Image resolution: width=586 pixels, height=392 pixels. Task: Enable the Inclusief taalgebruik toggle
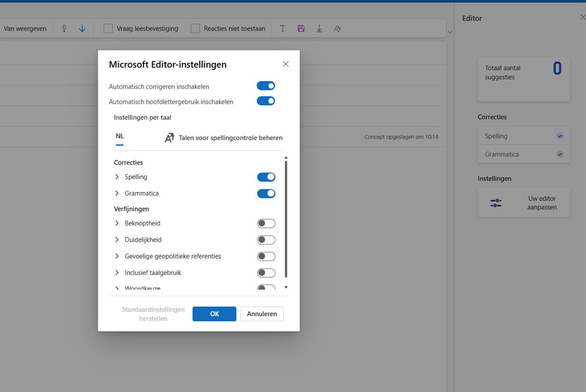266,273
